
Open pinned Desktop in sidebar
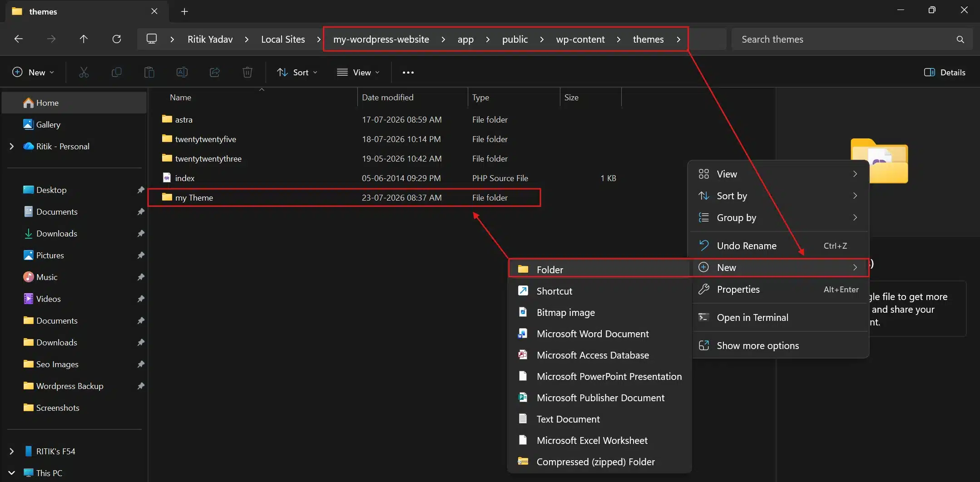(x=74, y=190)
